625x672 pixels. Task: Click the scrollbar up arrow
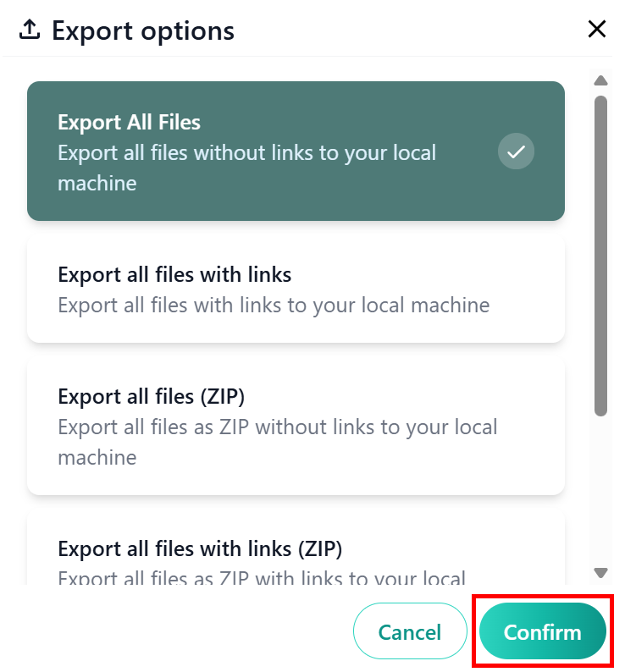[601, 81]
